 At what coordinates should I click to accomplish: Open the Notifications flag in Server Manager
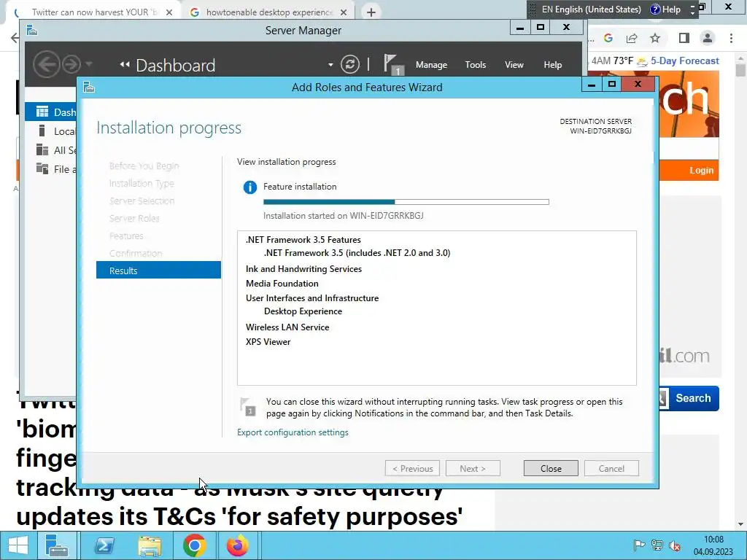pyautogui.click(x=393, y=64)
